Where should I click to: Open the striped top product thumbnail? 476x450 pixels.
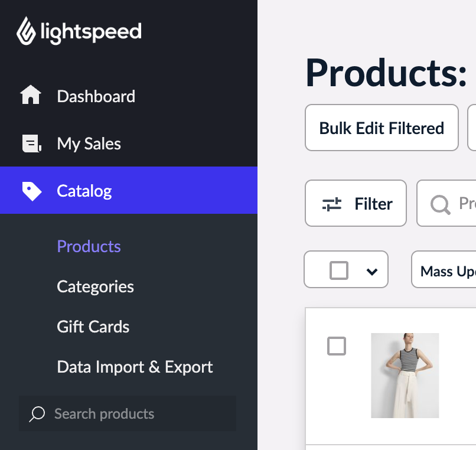[x=405, y=376]
